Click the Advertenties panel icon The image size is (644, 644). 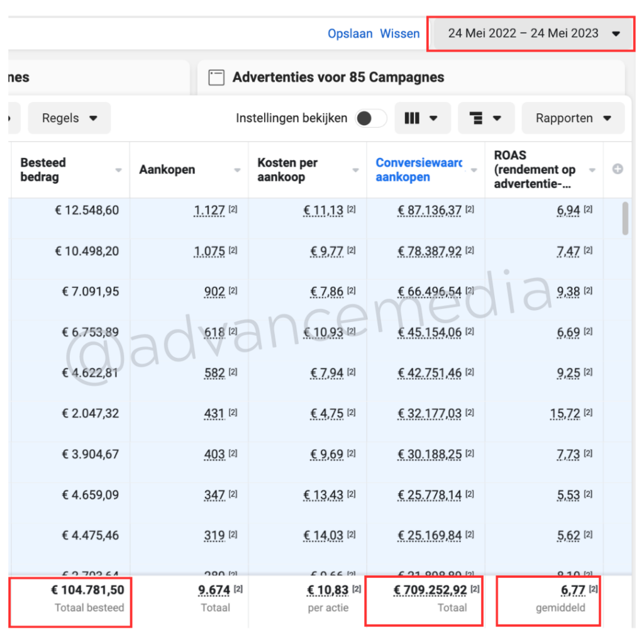pyautogui.click(x=216, y=77)
